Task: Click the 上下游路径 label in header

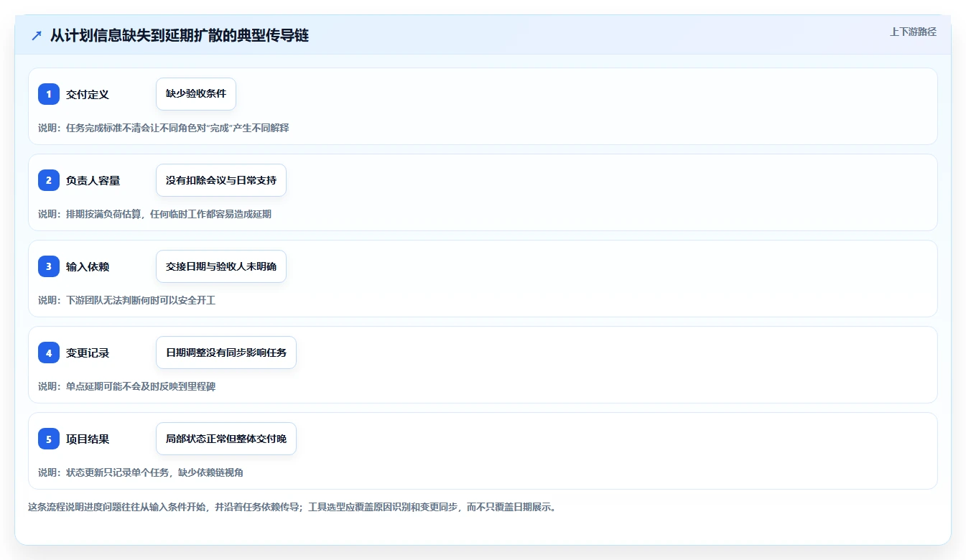Action: pos(913,32)
